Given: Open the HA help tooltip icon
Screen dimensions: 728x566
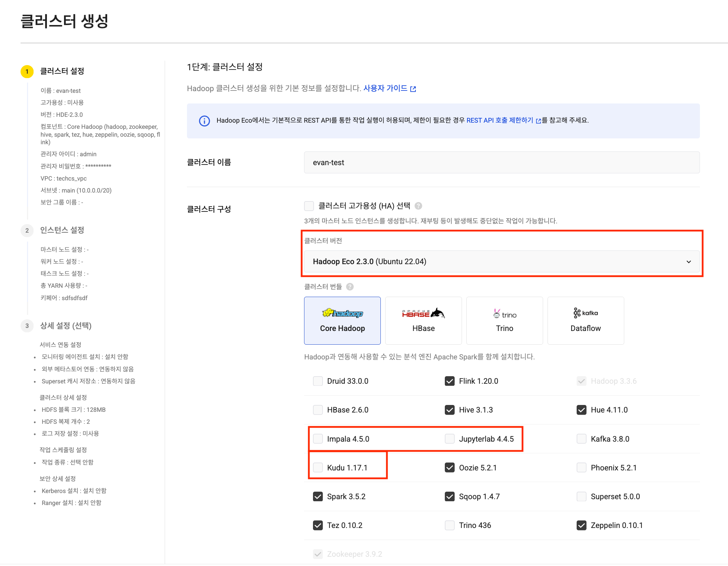Looking at the screenshot, I should coord(418,206).
